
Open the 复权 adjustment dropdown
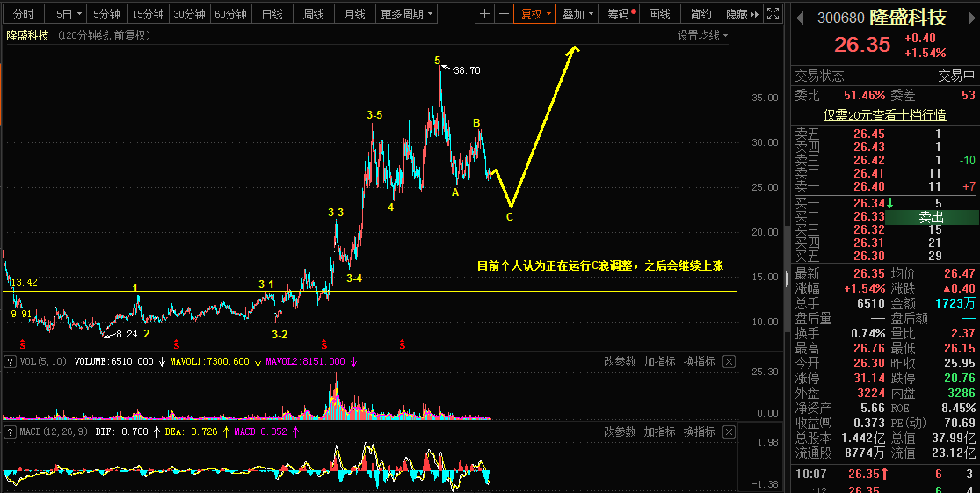click(535, 14)
